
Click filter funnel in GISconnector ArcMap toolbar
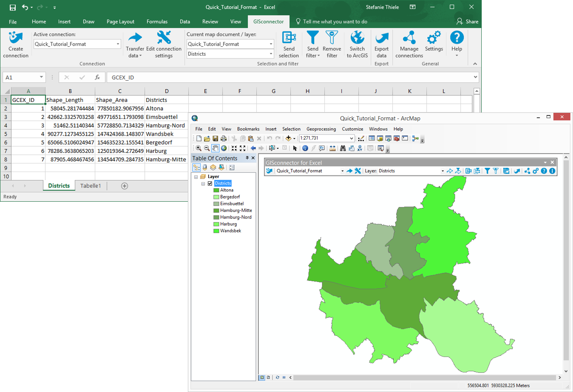[487, 171]
